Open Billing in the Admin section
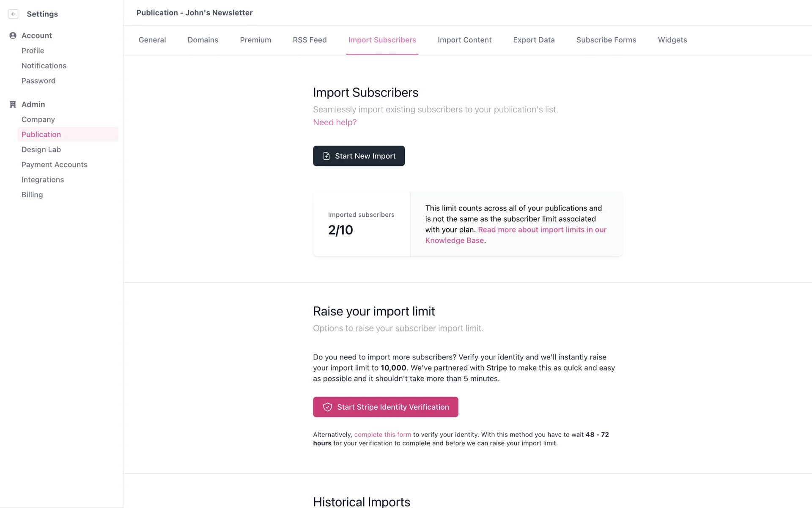This screenshot has width=812, height=508. pyautogui.click(x=32, y=195)
